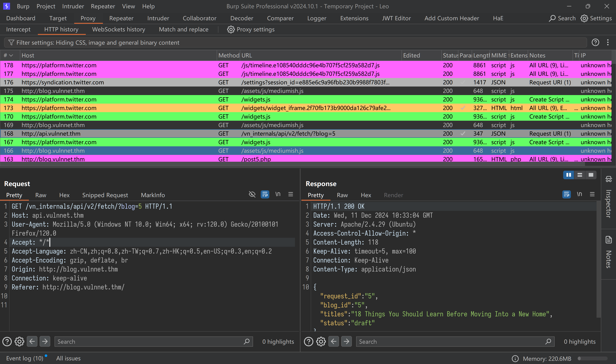The height and width of the screenshot is (364, 616).
Task: Click the Burp Suite lightning logo icon
Action: click(7, 6)
